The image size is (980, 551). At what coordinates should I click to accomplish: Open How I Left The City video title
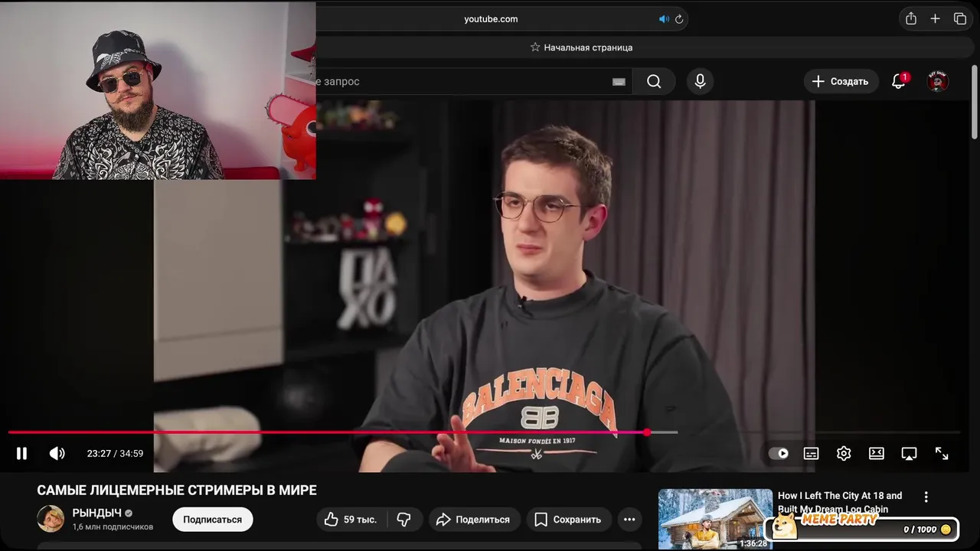840,503
